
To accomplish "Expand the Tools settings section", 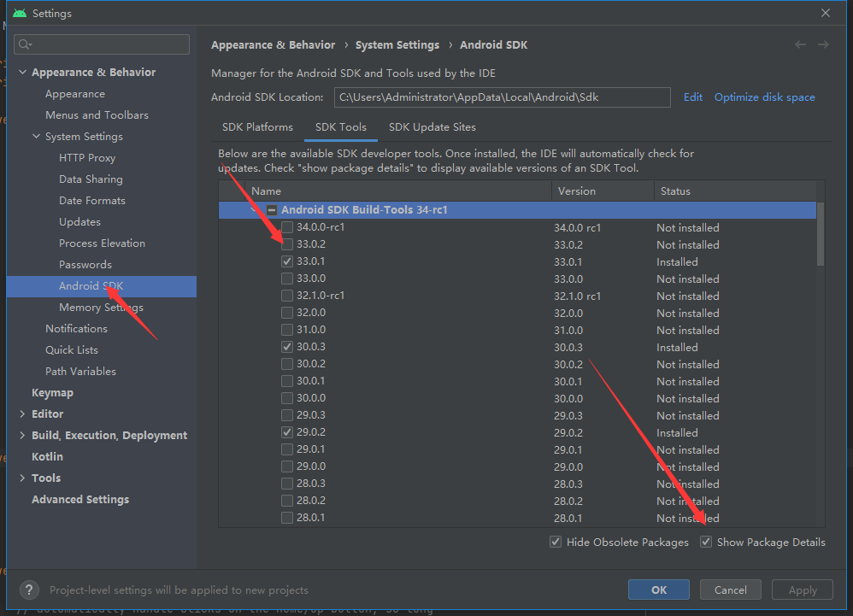I will [x=22, y=478].
